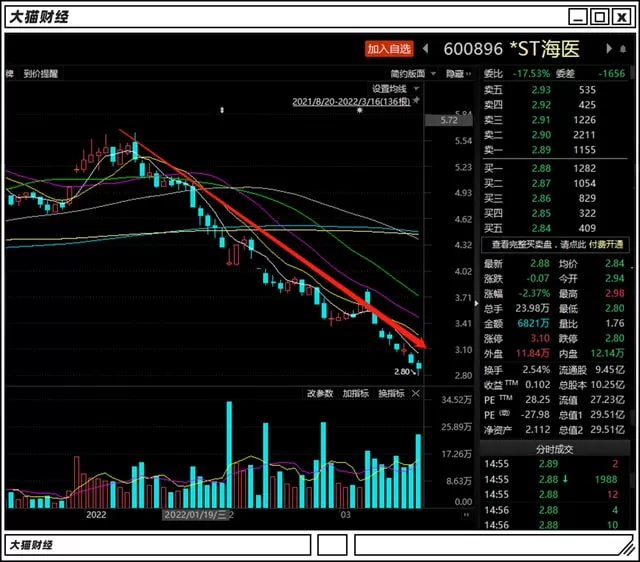Click the 委差 value -1656
Viewport: 640px width, 562px height.
coord(611,73)
